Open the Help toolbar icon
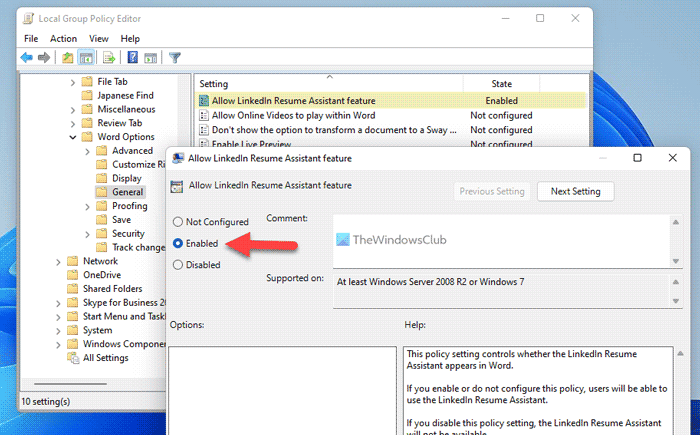 pos(133,57)
